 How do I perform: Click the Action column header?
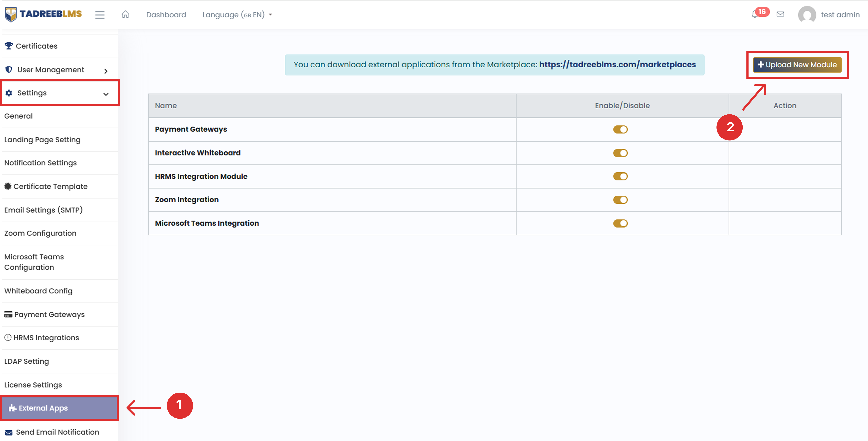785,105
